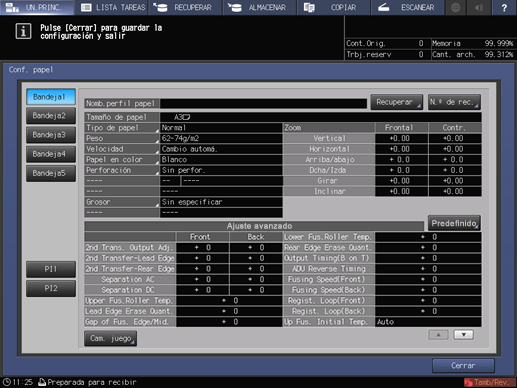Click the scroll down arrow button
This screenshot has width=517, height=388.
click(463, 335)
